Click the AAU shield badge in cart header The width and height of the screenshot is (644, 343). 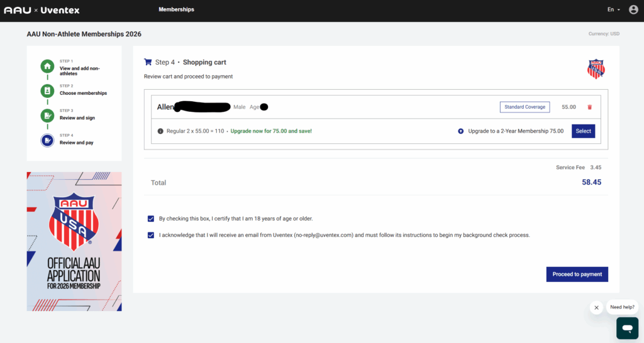coord(596,69)
